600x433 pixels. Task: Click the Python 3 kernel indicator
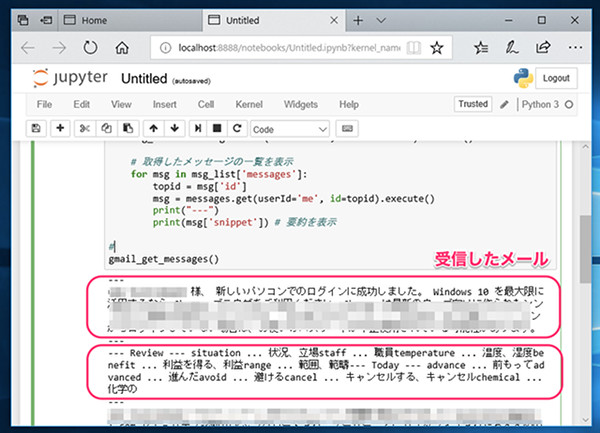(547, 104)
